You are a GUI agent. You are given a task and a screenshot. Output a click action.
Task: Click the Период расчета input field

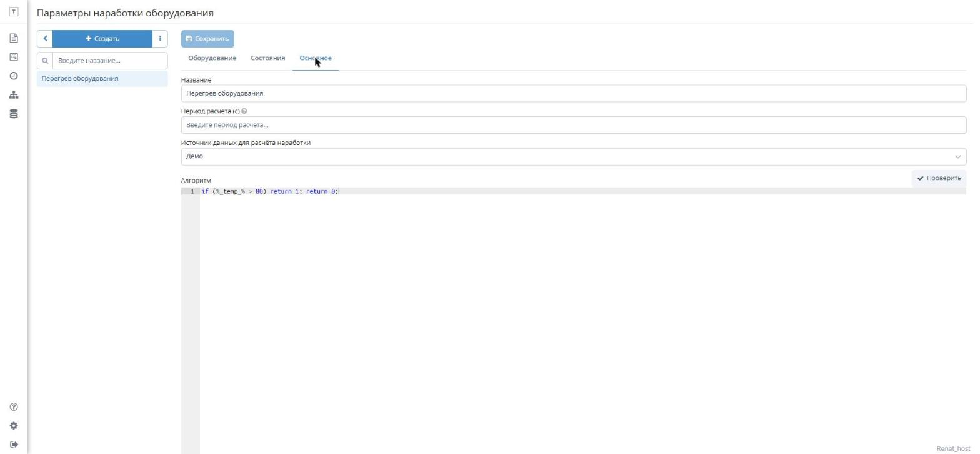click(573, 125)
